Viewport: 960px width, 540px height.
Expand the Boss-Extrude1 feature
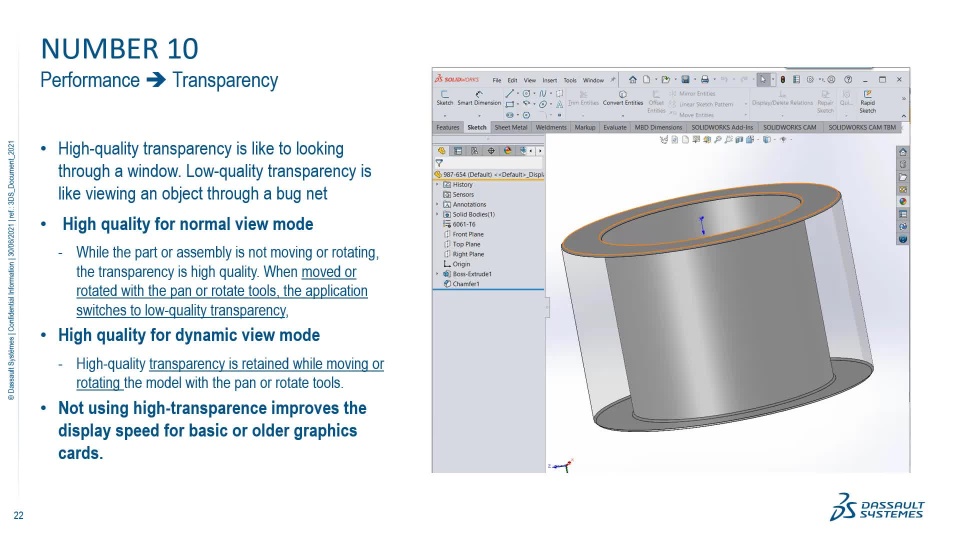tap(437, 274)
